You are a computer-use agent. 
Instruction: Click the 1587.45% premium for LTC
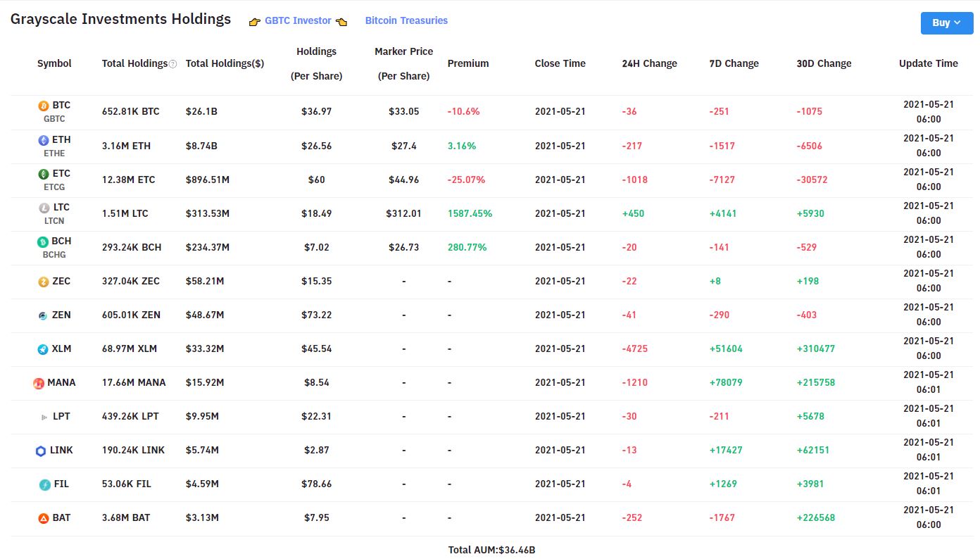tap(470, 213)
